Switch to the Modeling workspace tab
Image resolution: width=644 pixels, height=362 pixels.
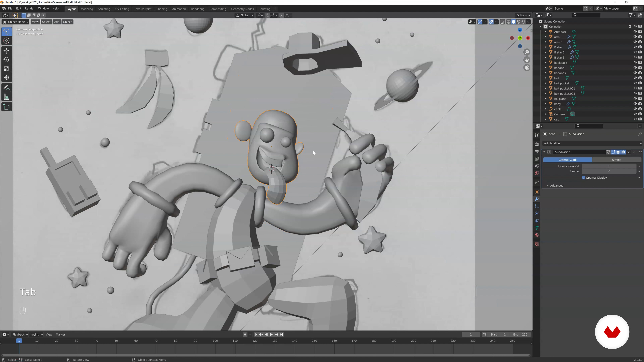click(87, 9)
